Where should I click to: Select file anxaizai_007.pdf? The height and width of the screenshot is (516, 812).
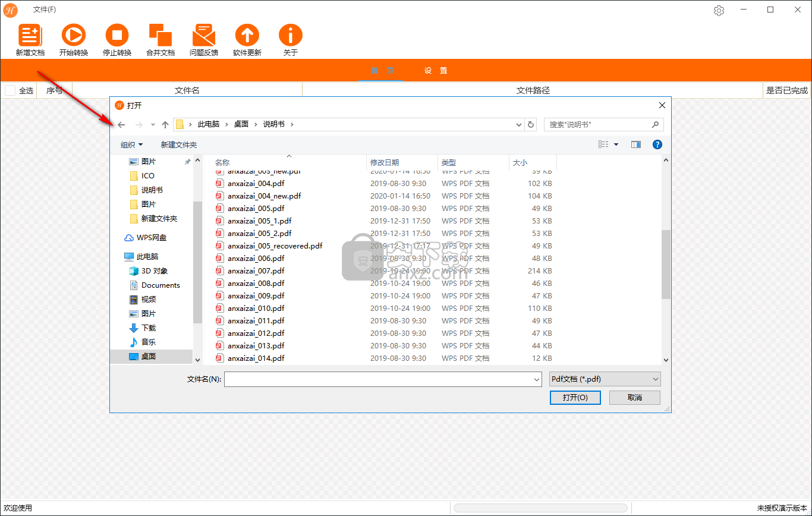pyautogui.click(x=256, y=271)
